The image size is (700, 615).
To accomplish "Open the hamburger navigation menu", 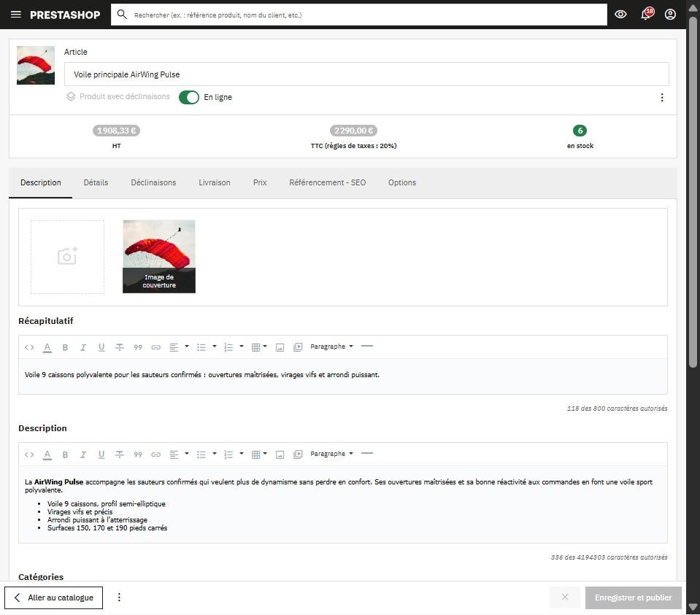I will [15, 15].
